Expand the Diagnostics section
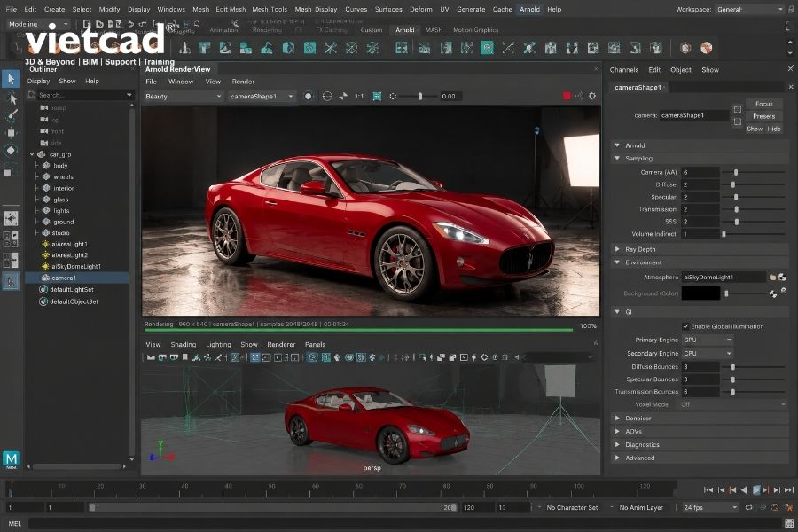The image size is (798, 532). click(617, 444)
